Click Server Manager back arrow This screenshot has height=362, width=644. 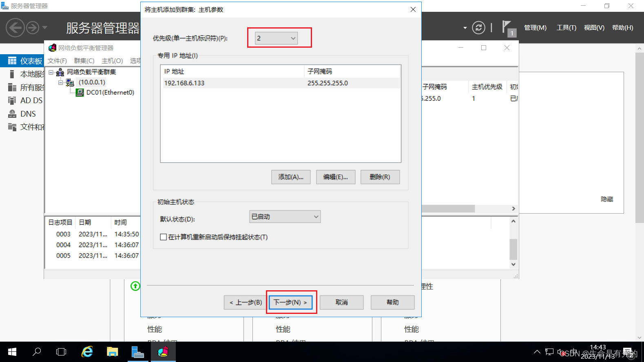click(15, 28)
